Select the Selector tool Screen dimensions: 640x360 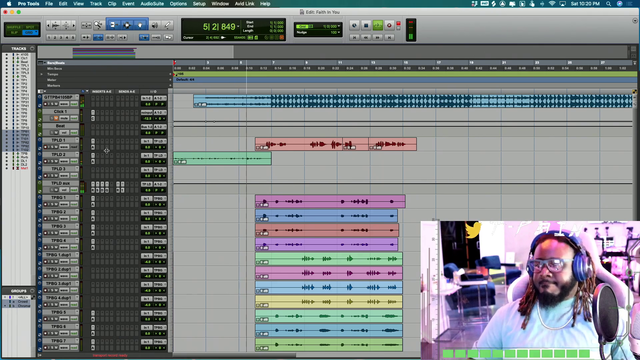click(x=127, y=25)
